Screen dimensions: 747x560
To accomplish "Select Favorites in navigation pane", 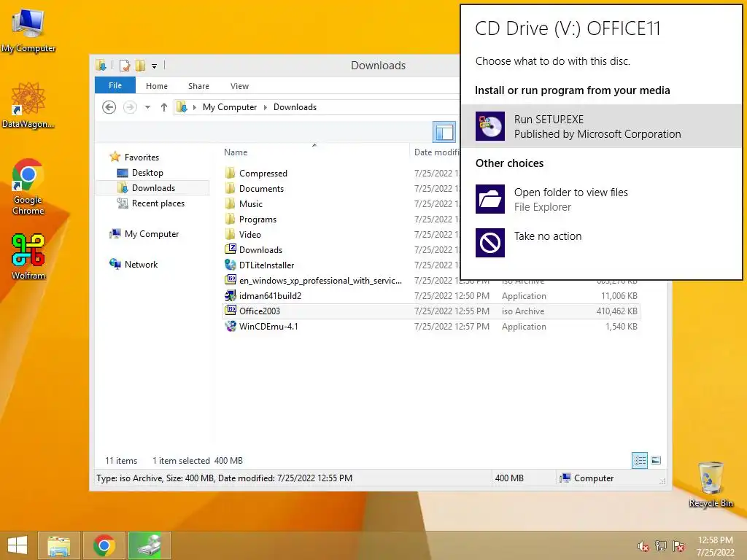I will (x=142, y=157).
